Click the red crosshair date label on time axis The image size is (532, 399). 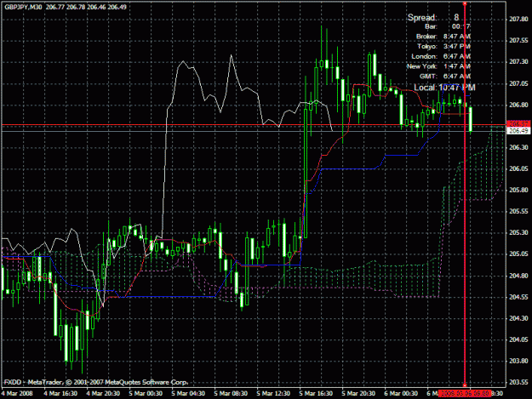(465, 394)
